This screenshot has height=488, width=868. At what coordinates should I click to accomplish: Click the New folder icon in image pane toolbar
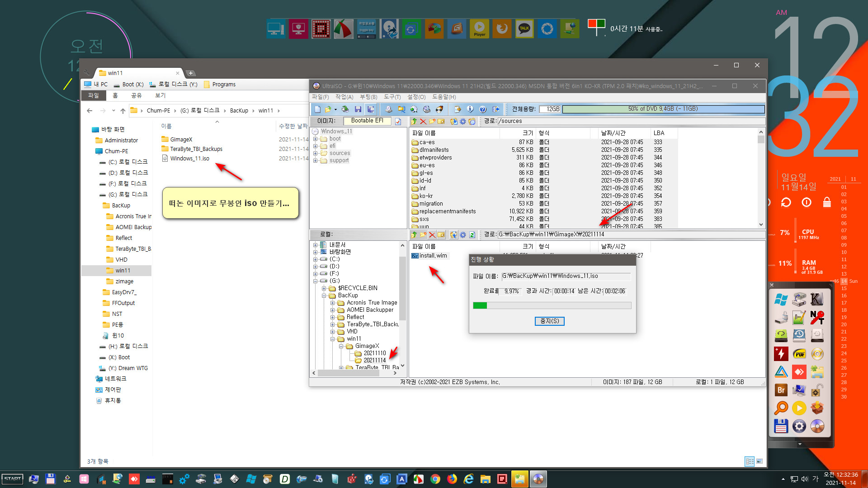(x=432, y=122)
